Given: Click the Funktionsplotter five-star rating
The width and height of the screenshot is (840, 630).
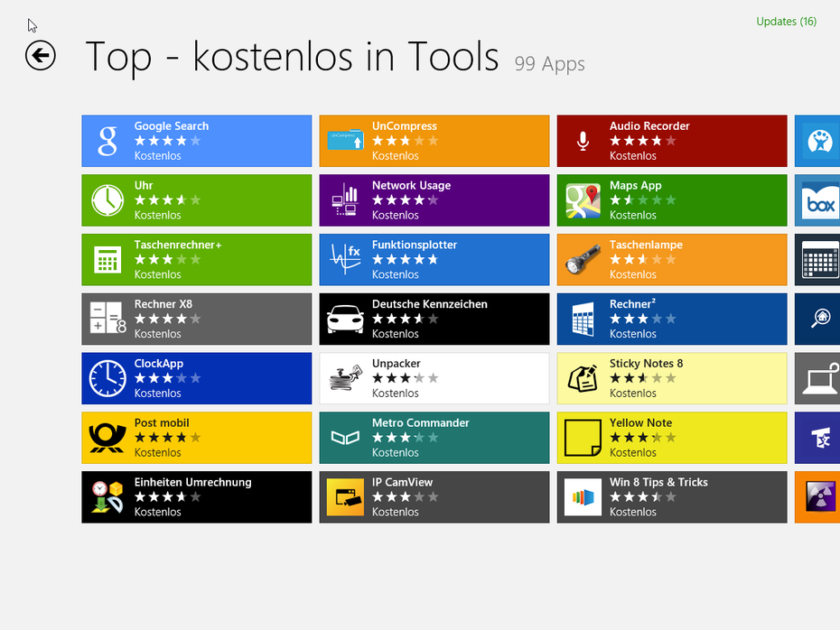Looking at the screenshot, I should (405, 260).
